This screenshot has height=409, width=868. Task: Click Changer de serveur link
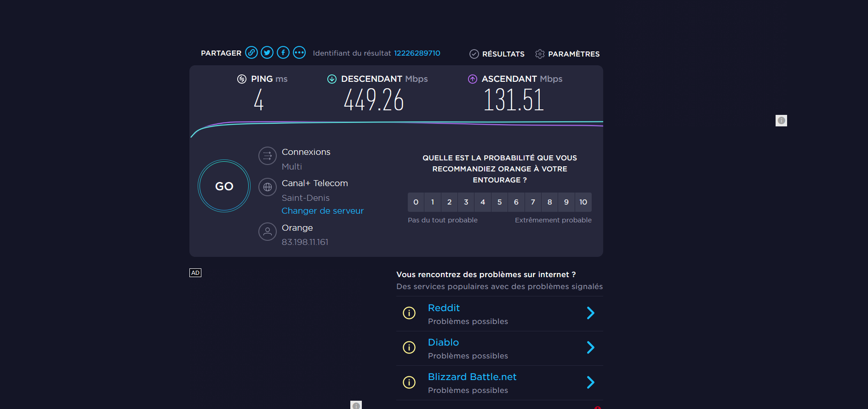322,211
